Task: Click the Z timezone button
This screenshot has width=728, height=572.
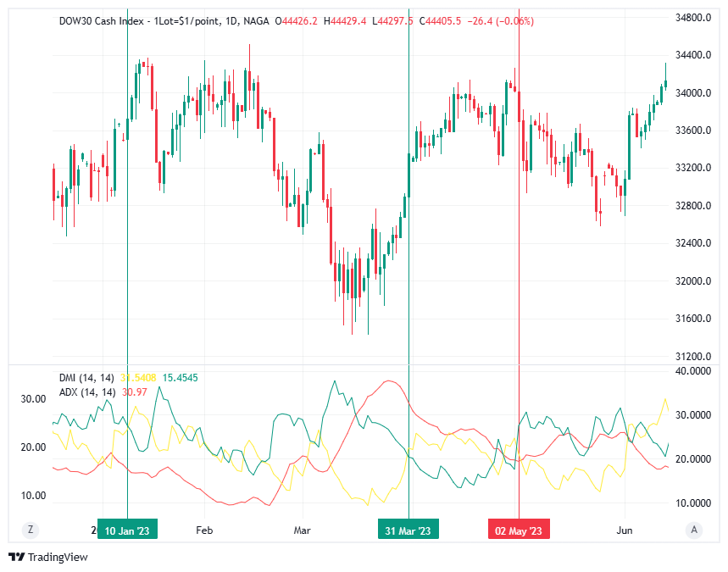Action: click(31, 530)
